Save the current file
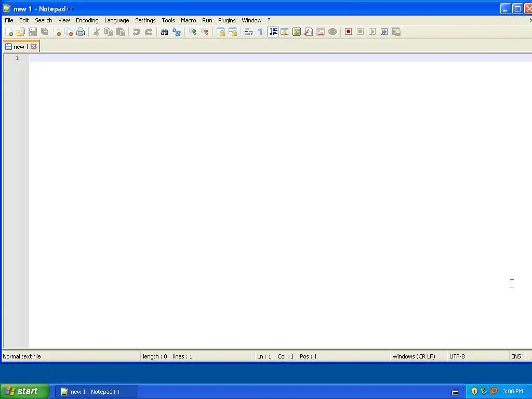Screen dimensions: 532x399 coord(33,32)
